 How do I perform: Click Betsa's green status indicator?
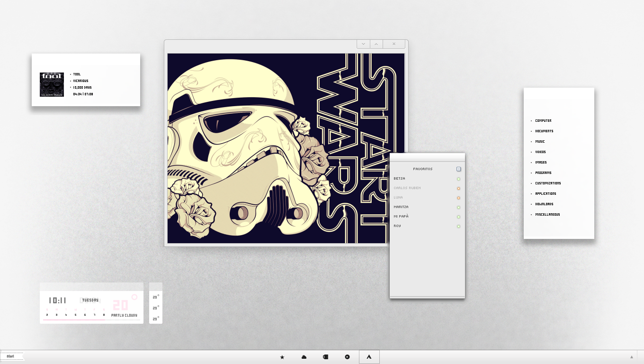pos(458,179)
